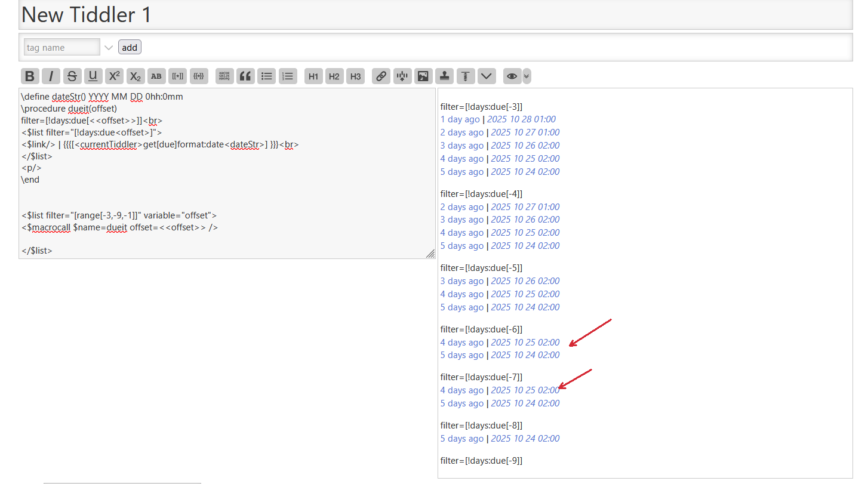868x484 pixels.
Task: Apply strikethrough to selected text
Action: [72, 76]
